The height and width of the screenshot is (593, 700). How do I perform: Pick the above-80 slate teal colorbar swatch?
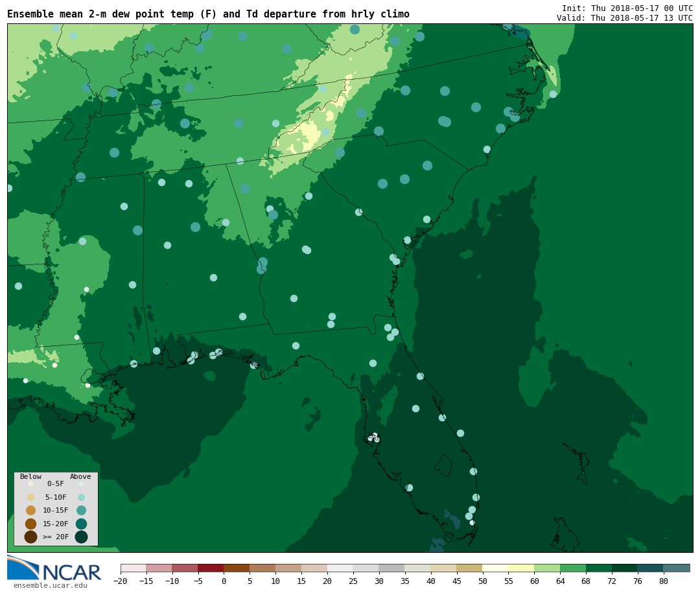coord(677,568)
